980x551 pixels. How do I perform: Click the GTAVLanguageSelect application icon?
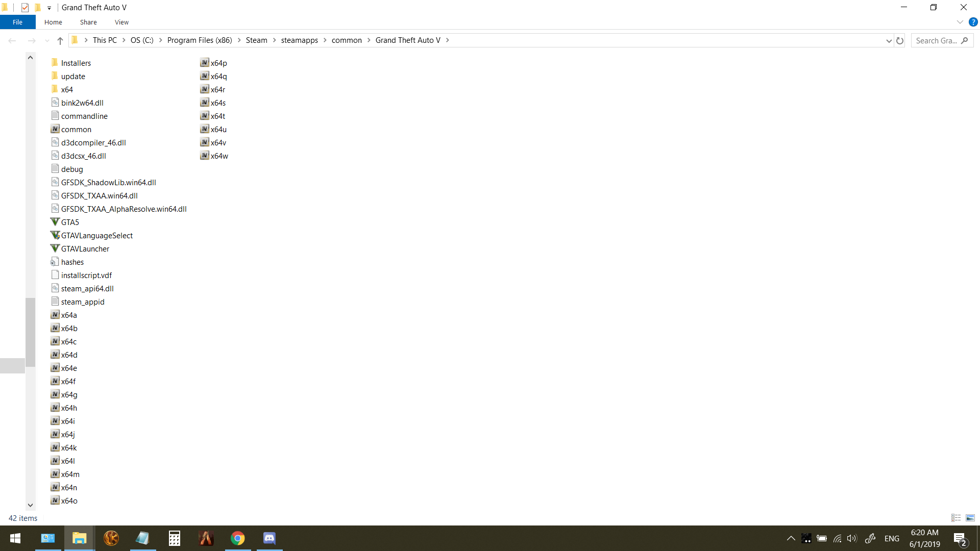pyautogui.click(x=55, y=235)
